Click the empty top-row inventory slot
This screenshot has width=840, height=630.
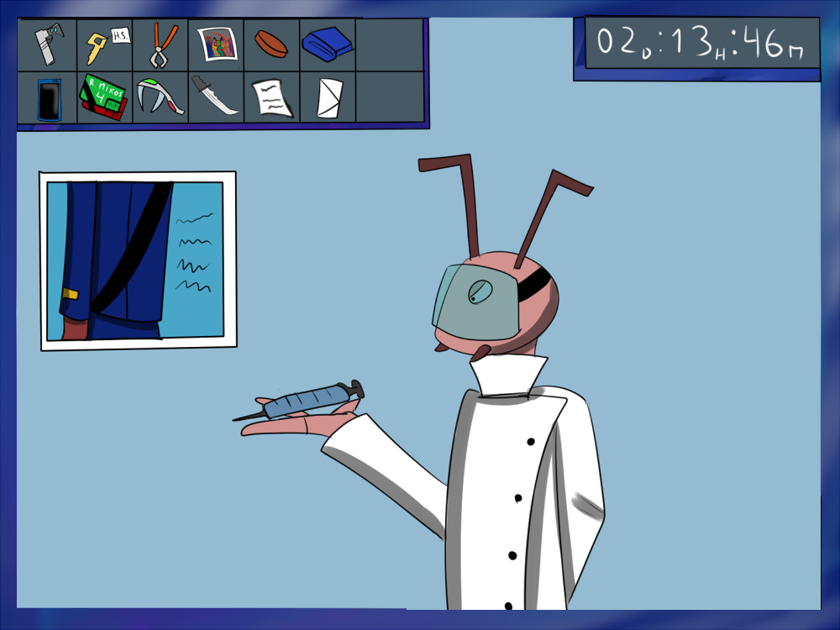(388, 45)
